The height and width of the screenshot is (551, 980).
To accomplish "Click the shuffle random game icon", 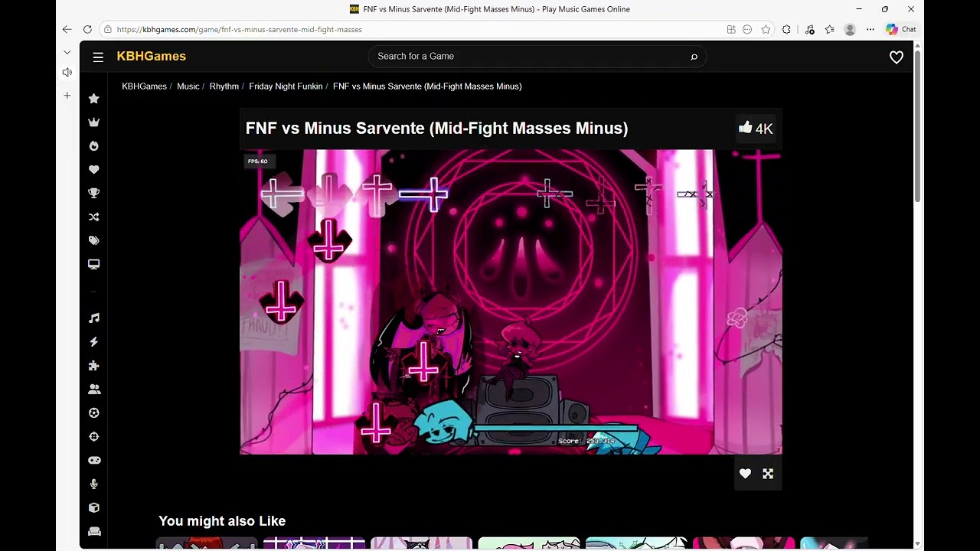I will (94, 217).
